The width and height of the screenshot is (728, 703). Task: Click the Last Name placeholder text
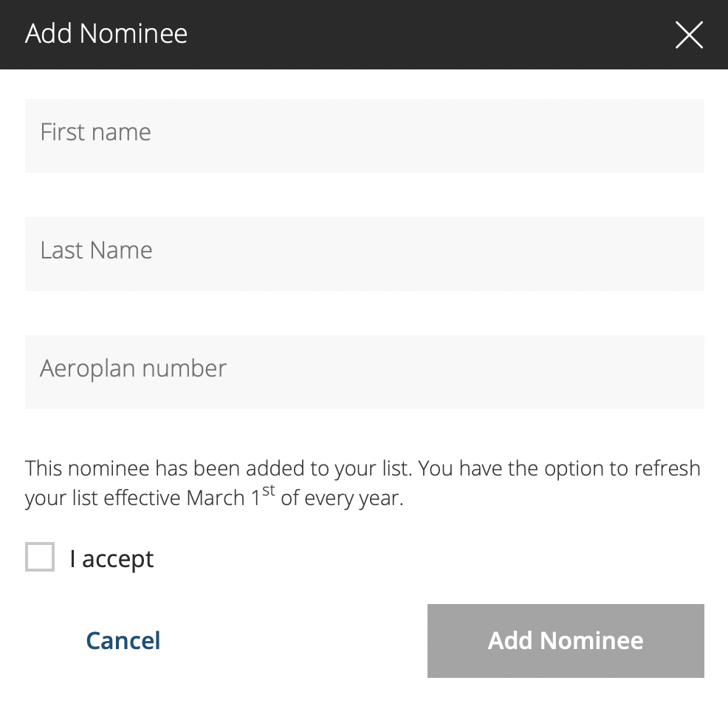(97, 250)
